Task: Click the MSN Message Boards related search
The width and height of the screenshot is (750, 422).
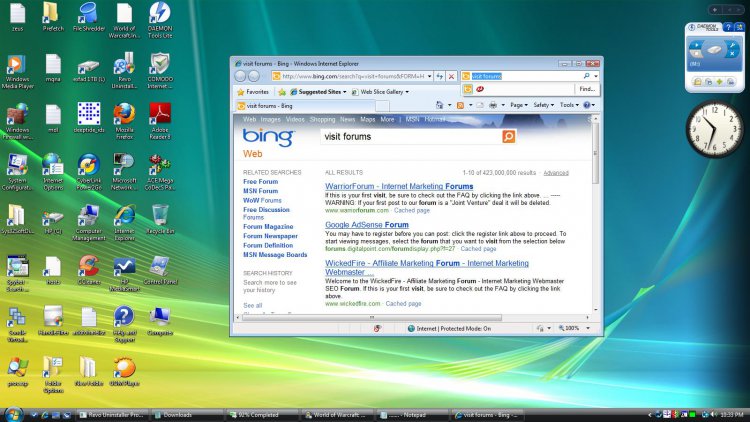Action: click(275, 255)
